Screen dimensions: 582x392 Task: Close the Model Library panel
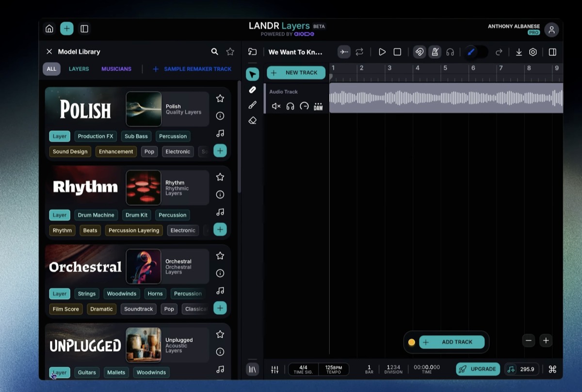[49, 51]
